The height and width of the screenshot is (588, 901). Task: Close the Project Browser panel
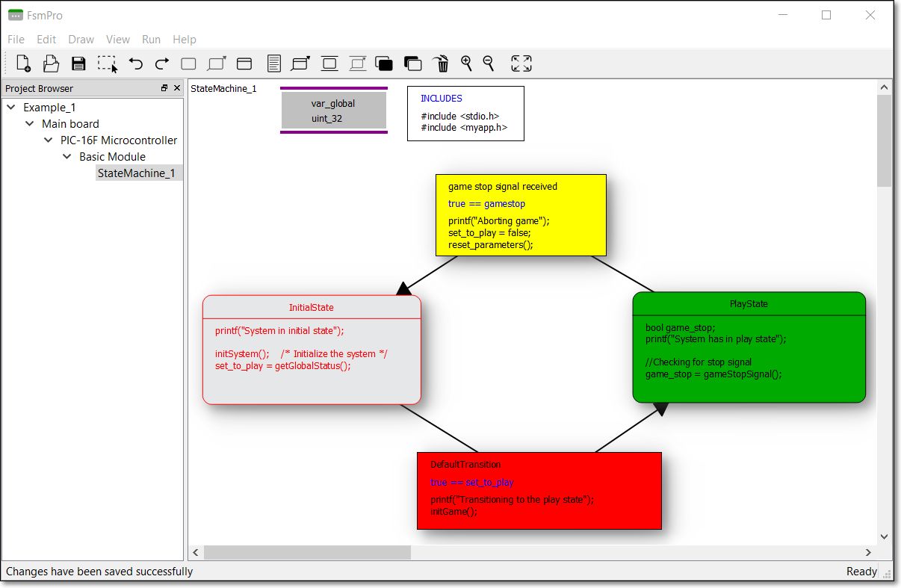pyautogui.click(x=176, y=87)
